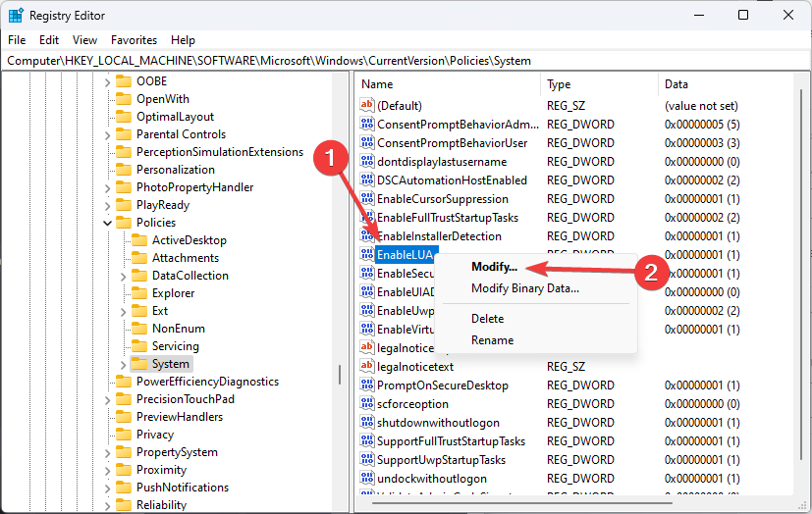Click the 0x00000005 (5) data cell
Screen dimensions: 812x514
702,125
